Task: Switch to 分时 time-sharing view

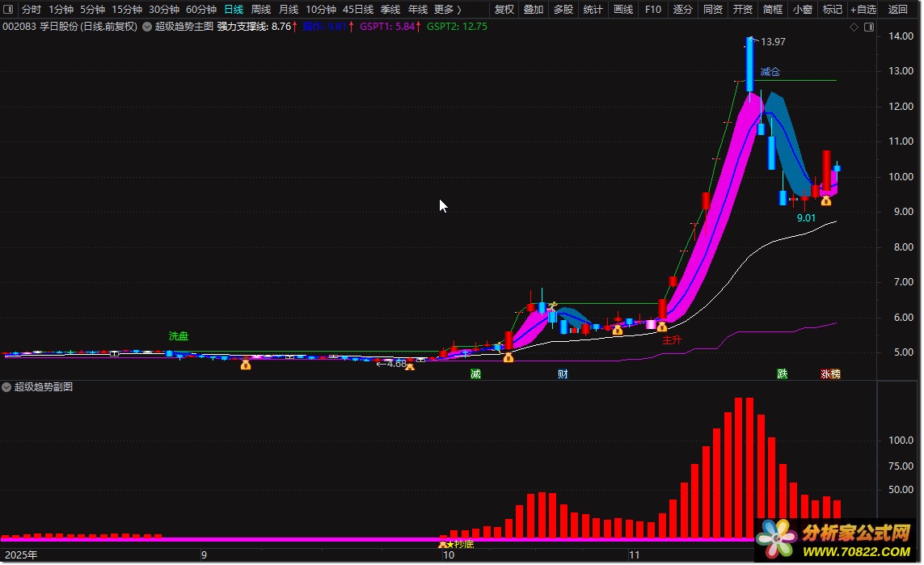Action: click(32, 10)
